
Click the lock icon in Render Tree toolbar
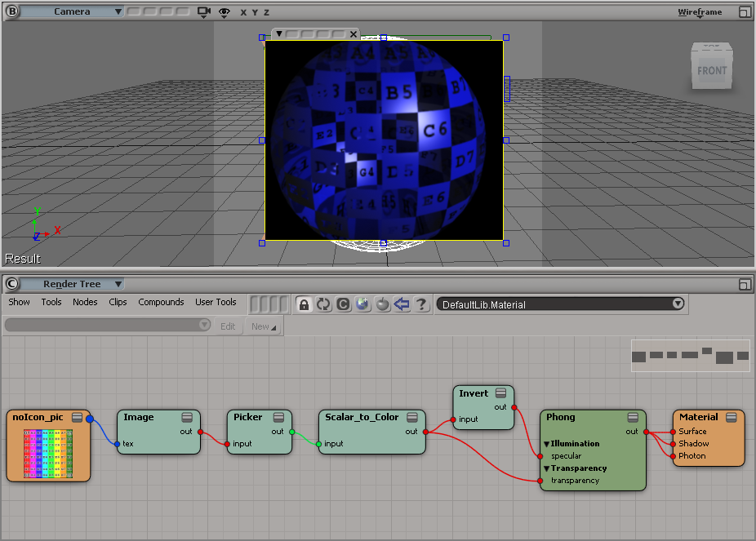pyautogui.click(x=304, y=304)
